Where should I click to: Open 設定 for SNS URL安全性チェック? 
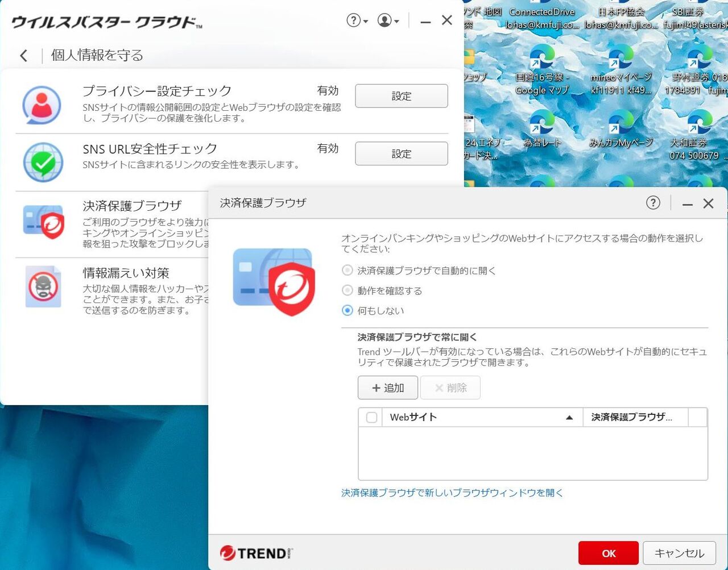[x=402, y=153]
